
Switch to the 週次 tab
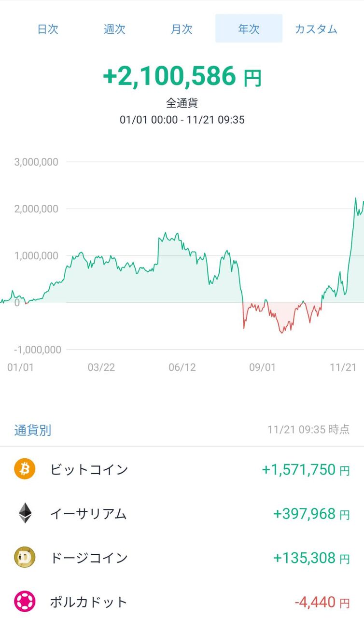(x=114, y=29)
